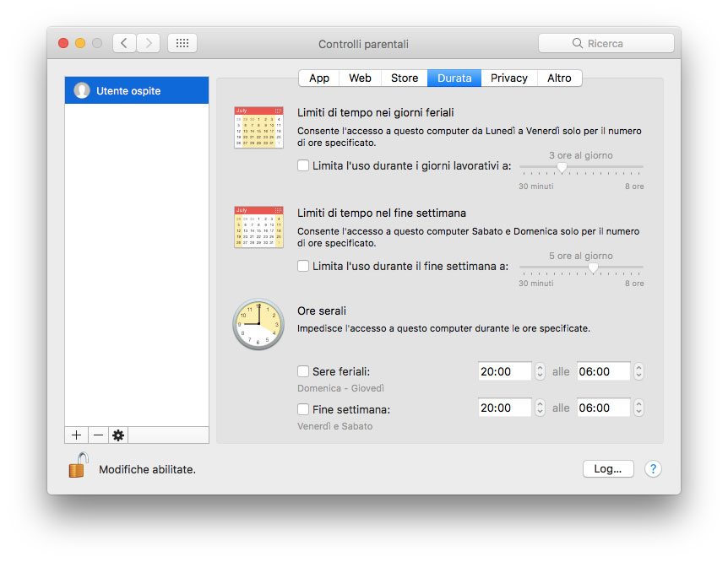Screen dimensions: 728x562
Task: Click Sere feriali 06:00 end time field
Action: (x=603, y=371)
